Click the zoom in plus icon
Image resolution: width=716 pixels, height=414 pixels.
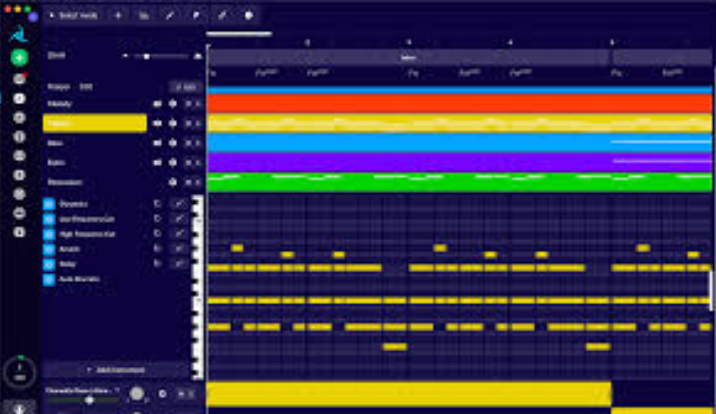[197, 56]
